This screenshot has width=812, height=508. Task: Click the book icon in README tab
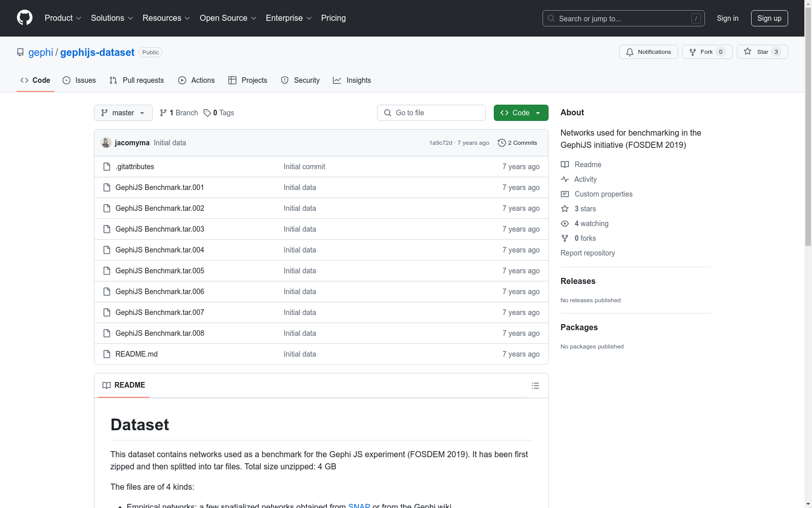[x=107, y=385]
